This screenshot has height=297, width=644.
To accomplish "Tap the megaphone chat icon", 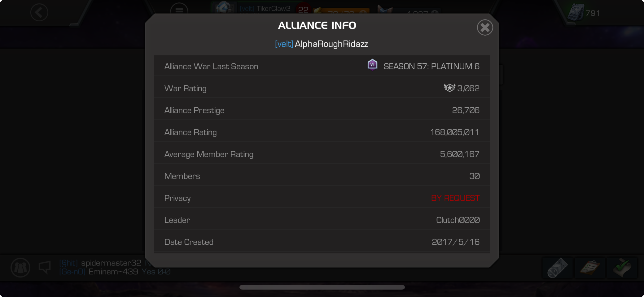I will tap(45, 267).
